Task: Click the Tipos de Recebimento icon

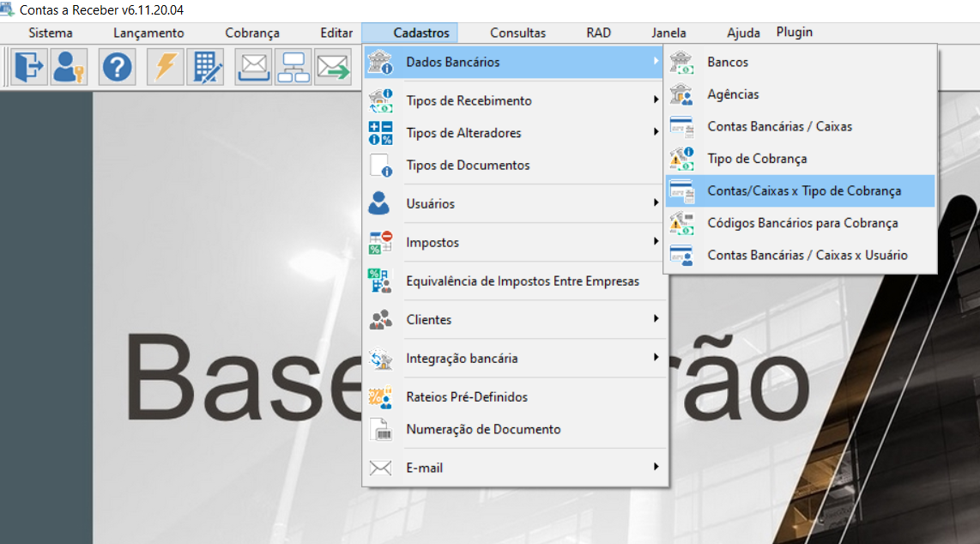Action: (380, 100)
